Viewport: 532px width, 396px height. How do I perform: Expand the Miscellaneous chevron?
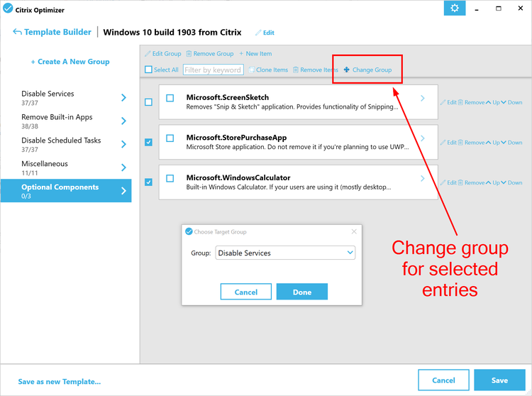click(124, 167)
